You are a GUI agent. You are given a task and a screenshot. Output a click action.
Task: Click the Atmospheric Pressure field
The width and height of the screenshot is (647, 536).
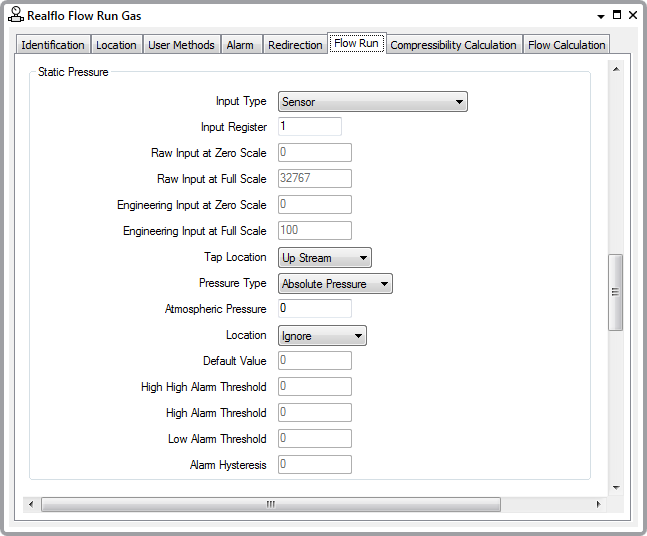(x=315, y=308)
